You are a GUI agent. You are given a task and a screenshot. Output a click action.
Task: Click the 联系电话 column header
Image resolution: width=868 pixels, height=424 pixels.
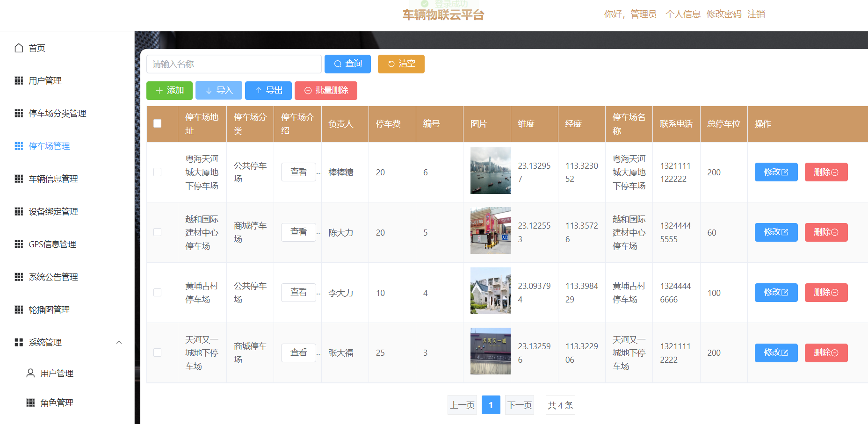[x=676, y=123]
